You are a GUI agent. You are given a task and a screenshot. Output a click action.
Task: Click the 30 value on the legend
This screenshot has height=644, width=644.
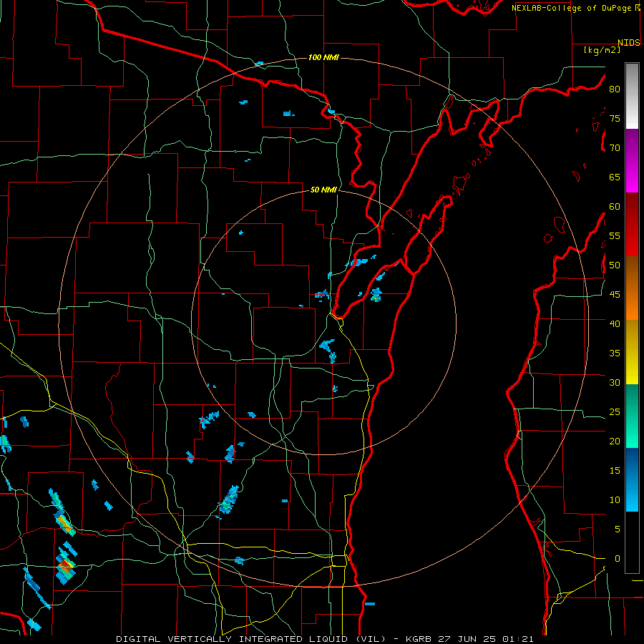615,382
